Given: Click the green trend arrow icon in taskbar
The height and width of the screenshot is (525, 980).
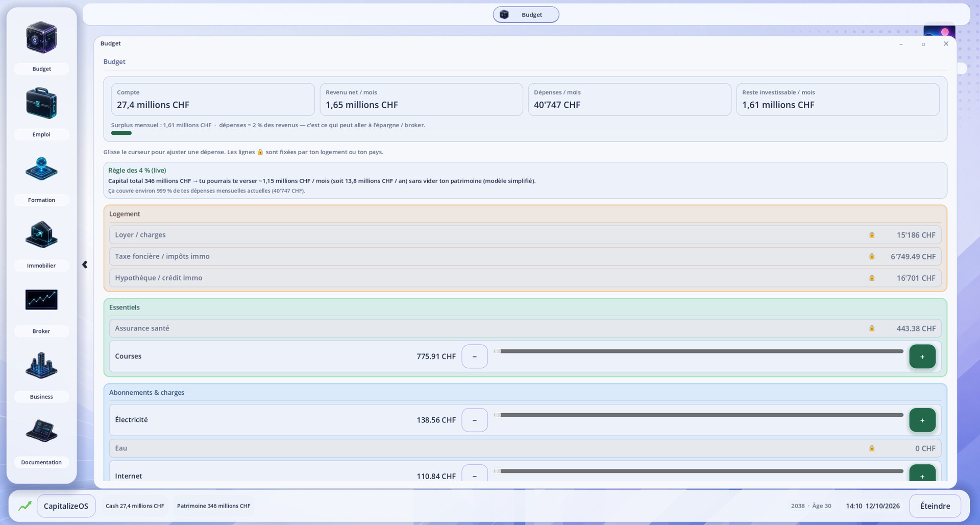Looking at the screenshot, I should [24, 506].
